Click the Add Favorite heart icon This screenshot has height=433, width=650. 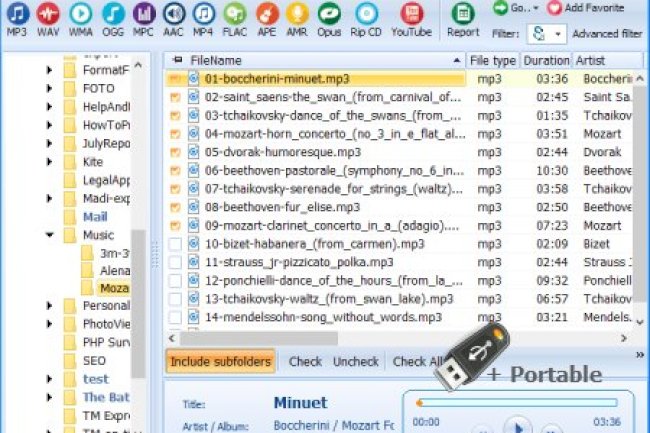point(554,8)
